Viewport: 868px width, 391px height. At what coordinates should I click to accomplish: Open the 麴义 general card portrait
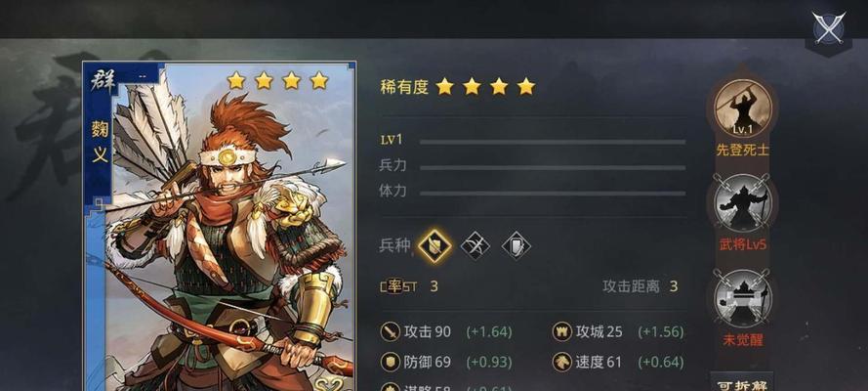[219, 227]
